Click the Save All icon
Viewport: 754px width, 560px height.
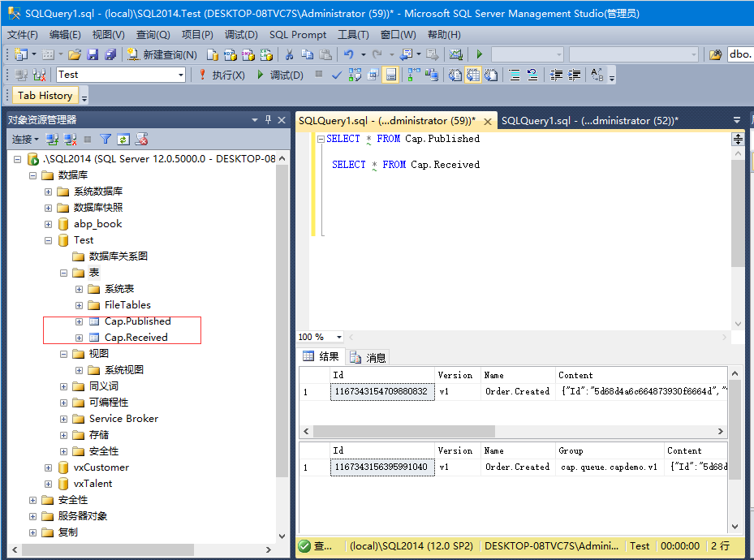click(110, 55)
